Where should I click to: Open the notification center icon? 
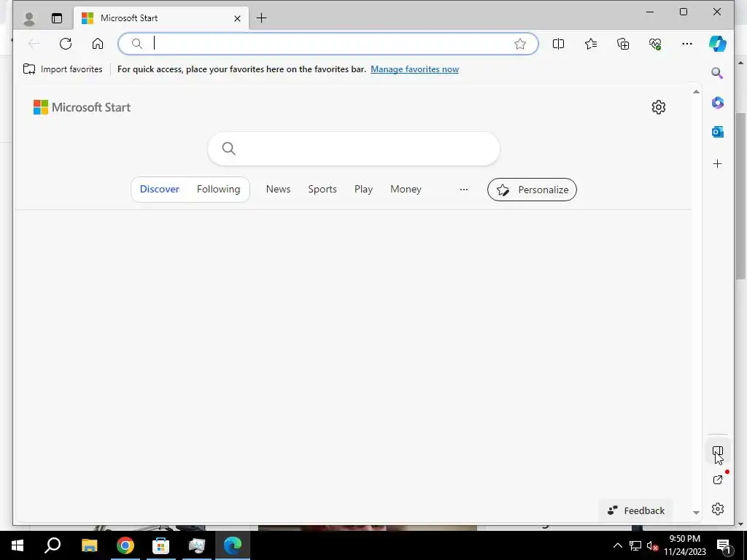[724, 545]
